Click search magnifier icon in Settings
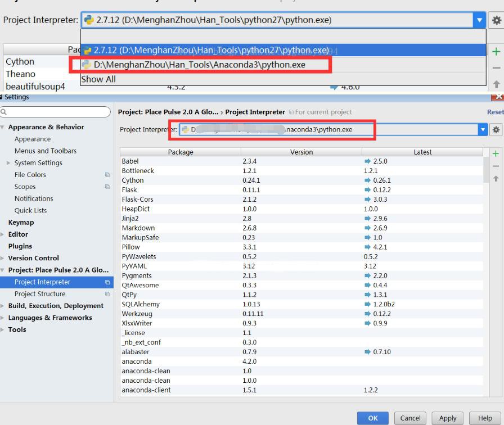504x425 pixels. (4, 112)
